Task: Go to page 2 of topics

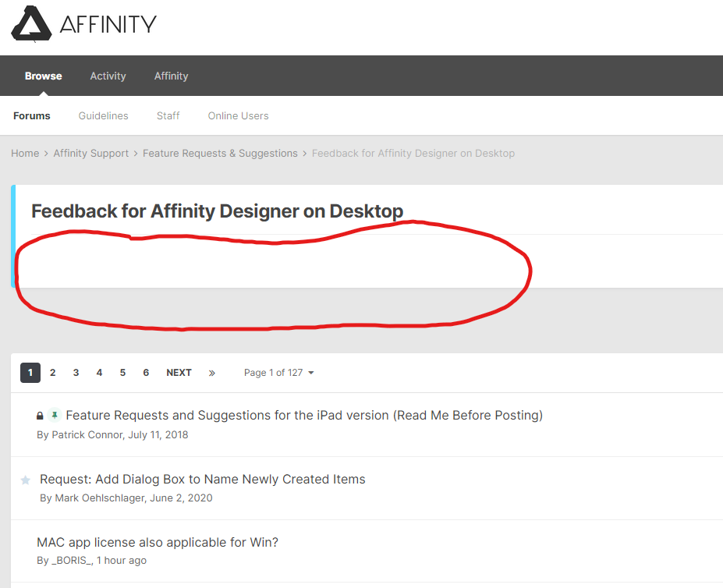Action: 53,373
